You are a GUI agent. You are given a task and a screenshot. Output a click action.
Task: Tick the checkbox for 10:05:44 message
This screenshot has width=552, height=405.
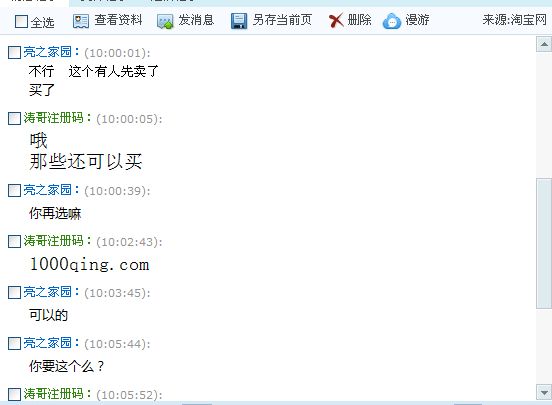[x=14, y=343]
